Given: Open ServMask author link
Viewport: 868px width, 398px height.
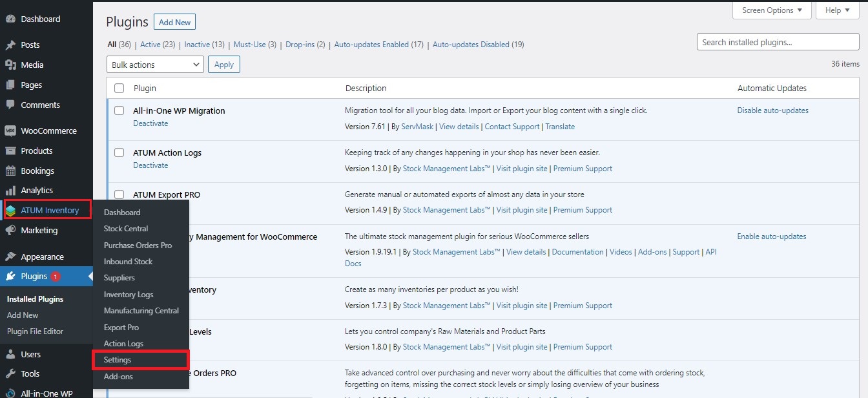Looking at the screenshot, I should (x=418, y=127).
